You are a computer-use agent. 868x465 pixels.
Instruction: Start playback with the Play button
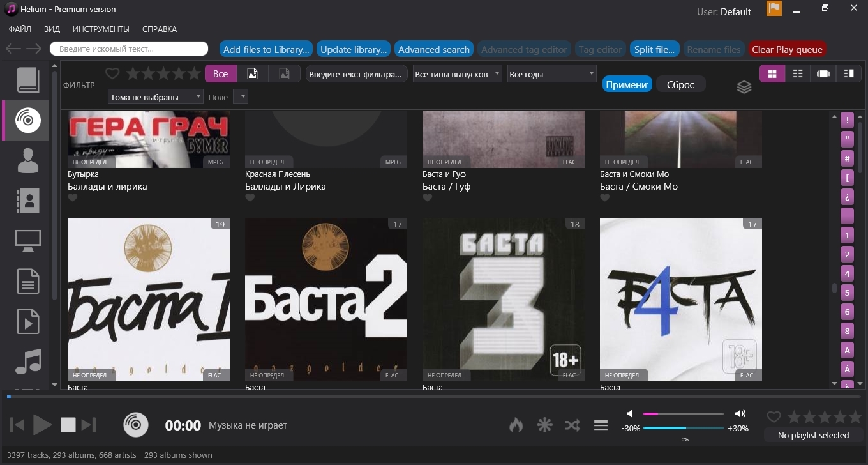point(42,425)
